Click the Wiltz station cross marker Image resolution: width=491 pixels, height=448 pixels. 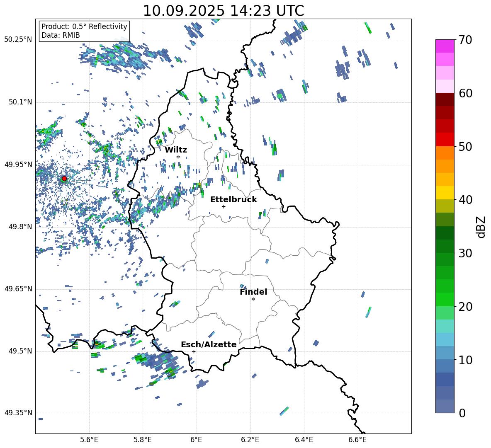(178, 157)
